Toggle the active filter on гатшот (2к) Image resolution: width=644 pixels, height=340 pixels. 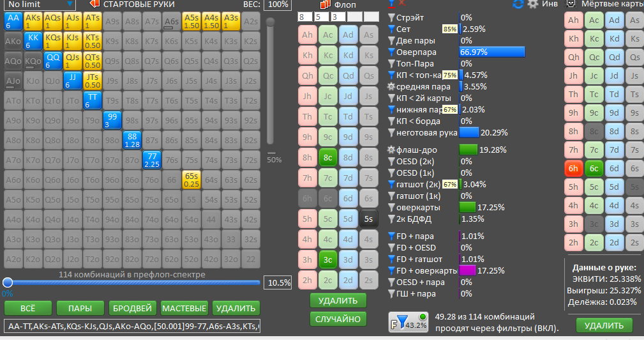(x=391, y=185)
